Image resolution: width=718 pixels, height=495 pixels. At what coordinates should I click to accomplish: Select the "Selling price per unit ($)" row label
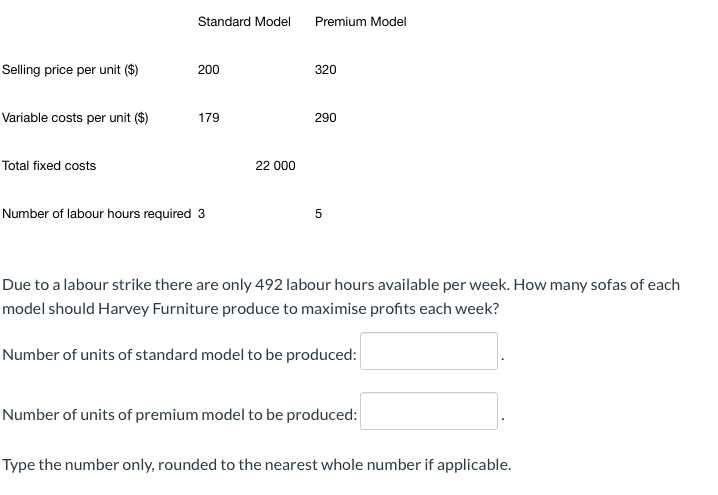tap(70, 70)
